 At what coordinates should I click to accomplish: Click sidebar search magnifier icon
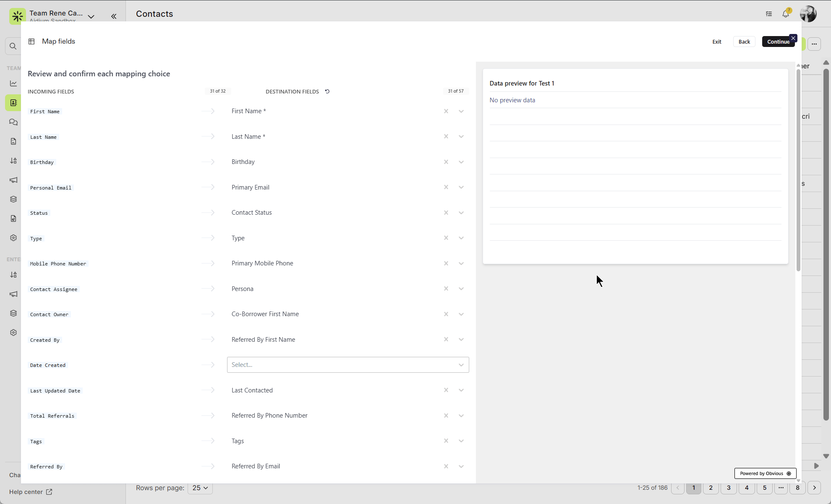pyautogui.click(x=13, y=46)
